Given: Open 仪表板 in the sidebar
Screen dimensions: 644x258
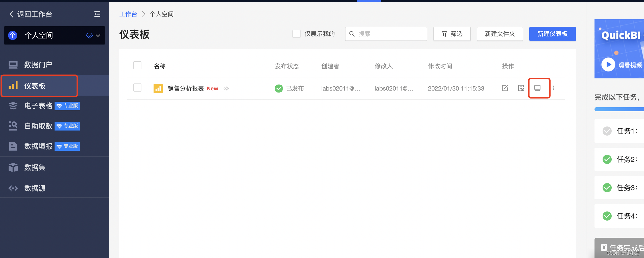Looking at the screenshot, I should pos(55,86).
